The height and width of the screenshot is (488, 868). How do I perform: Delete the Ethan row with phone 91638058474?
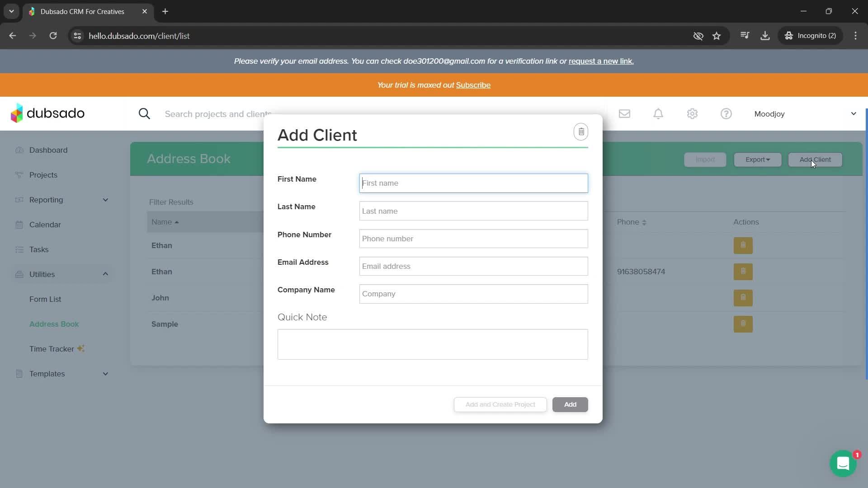[743, 272]
